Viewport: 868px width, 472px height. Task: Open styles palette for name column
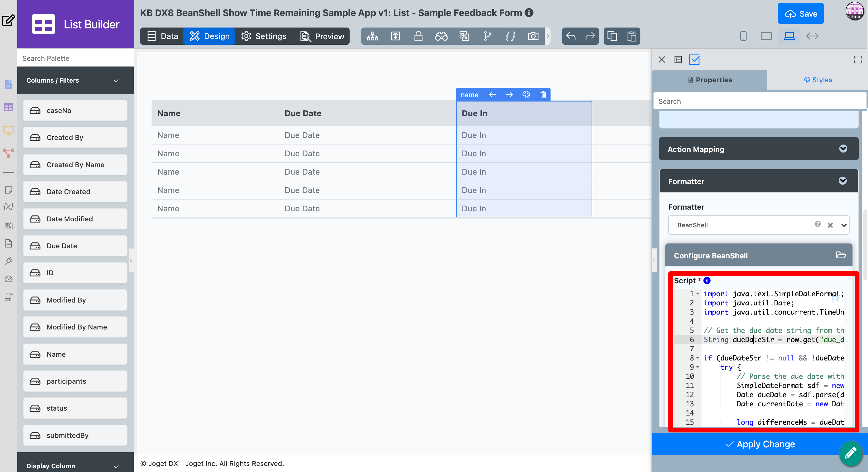click(526, 95)
